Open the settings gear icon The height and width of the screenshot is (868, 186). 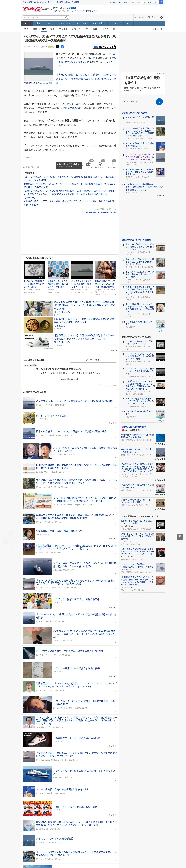coord(161,18)
